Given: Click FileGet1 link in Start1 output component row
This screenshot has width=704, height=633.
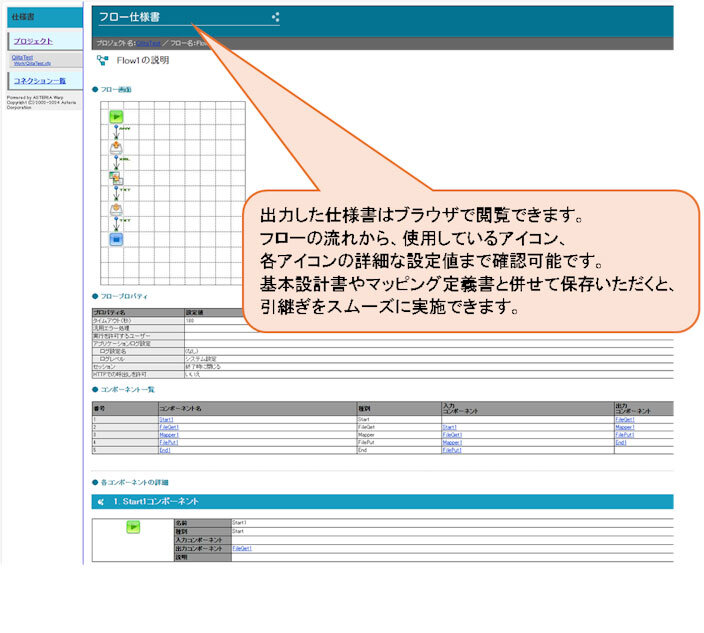Looking at the screenshot, I should (241, 548).
